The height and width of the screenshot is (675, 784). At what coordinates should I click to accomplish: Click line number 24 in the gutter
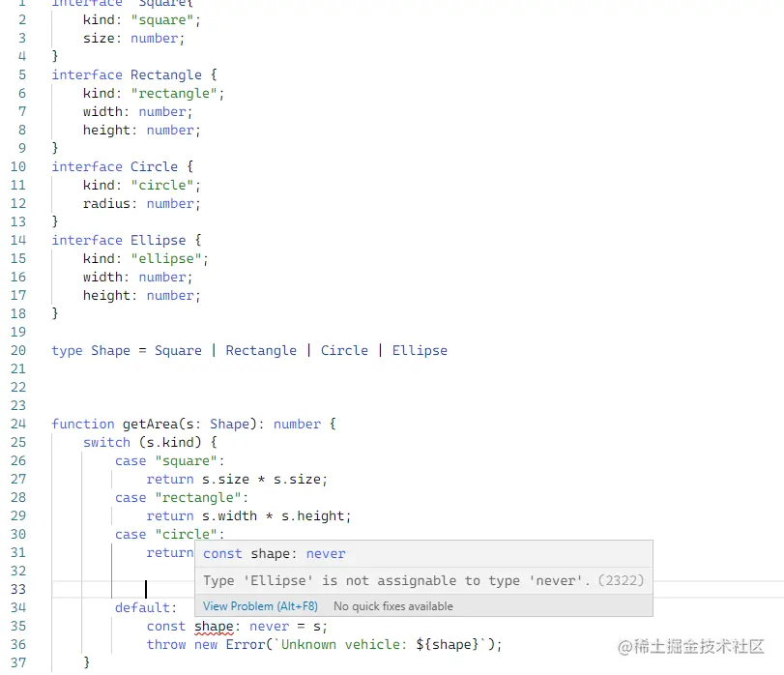tap(18, 424)
